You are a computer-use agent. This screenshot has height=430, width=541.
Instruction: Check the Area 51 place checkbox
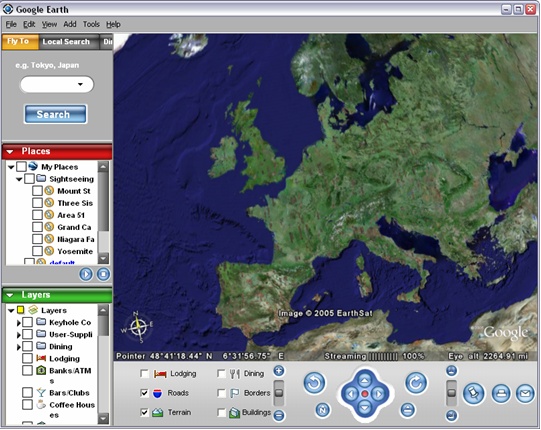tap(37, 215)
